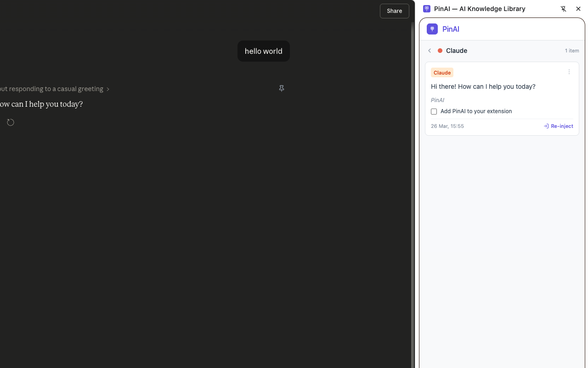Click the pin icon on Claude's response
588x368 pixels.
click(x=282, y=88)
